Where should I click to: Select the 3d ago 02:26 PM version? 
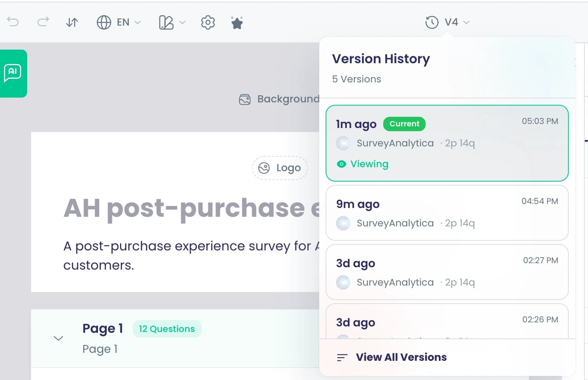click(447, 322)
